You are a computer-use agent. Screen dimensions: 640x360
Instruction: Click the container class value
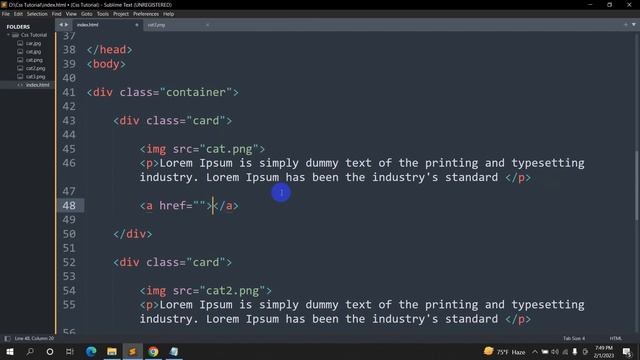196,92
